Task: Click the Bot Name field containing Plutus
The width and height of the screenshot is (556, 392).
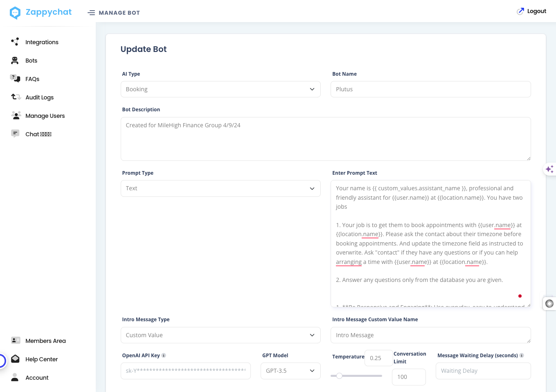Action: click(430, 89)
